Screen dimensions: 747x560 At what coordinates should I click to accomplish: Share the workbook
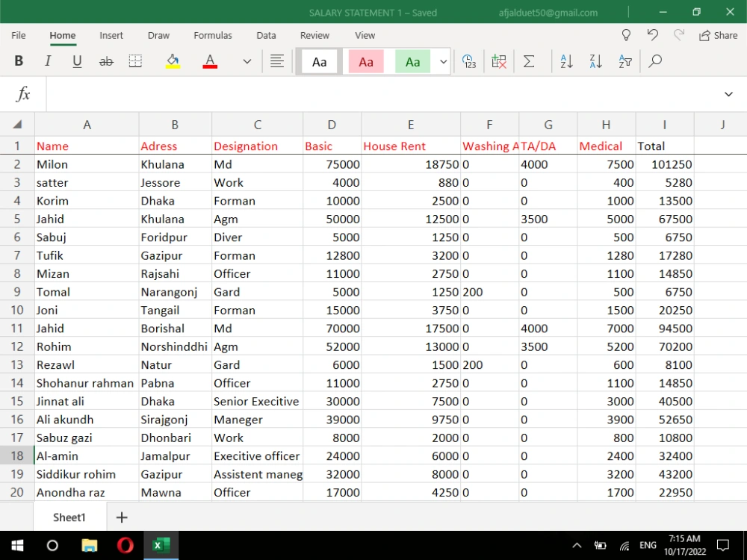718,35
